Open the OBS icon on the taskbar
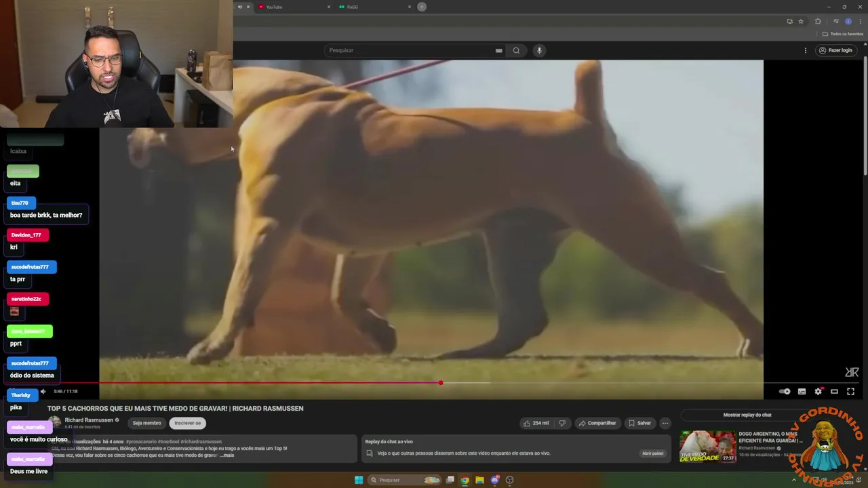 click(509, 480)
